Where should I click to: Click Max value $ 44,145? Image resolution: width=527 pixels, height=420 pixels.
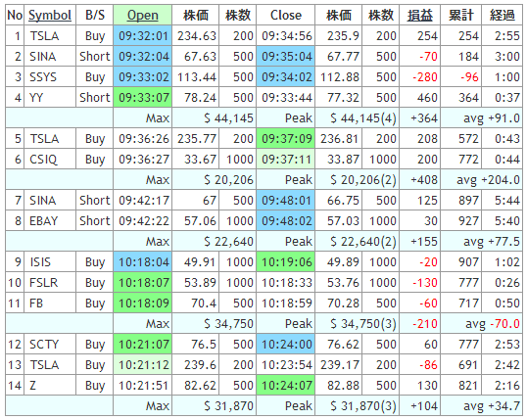(228, 118)
